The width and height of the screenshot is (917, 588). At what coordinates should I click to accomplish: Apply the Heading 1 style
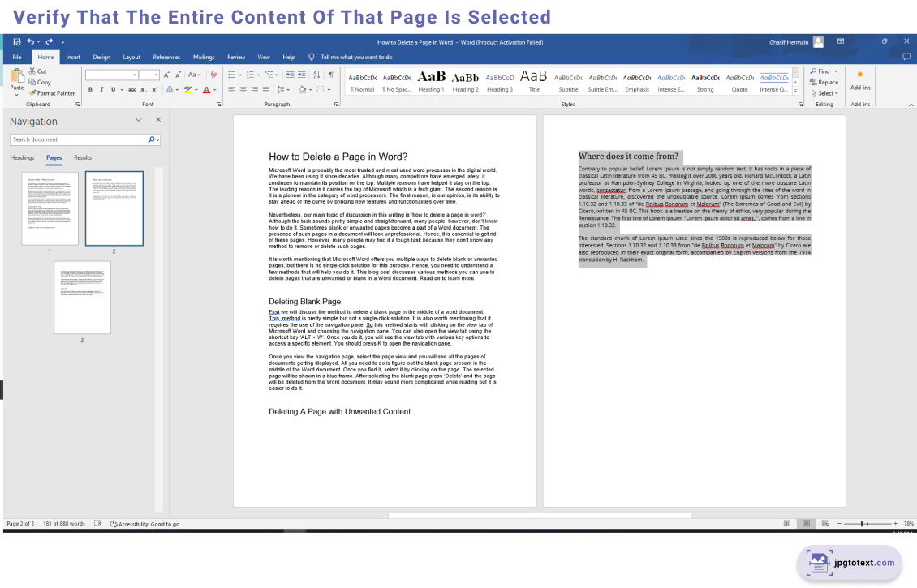pos(431,81)
